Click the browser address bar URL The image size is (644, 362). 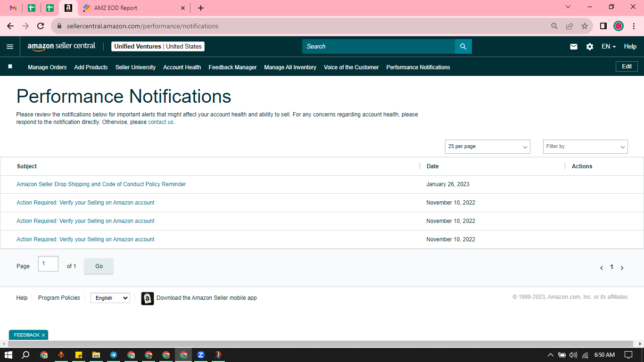click(x=143, y=26)
